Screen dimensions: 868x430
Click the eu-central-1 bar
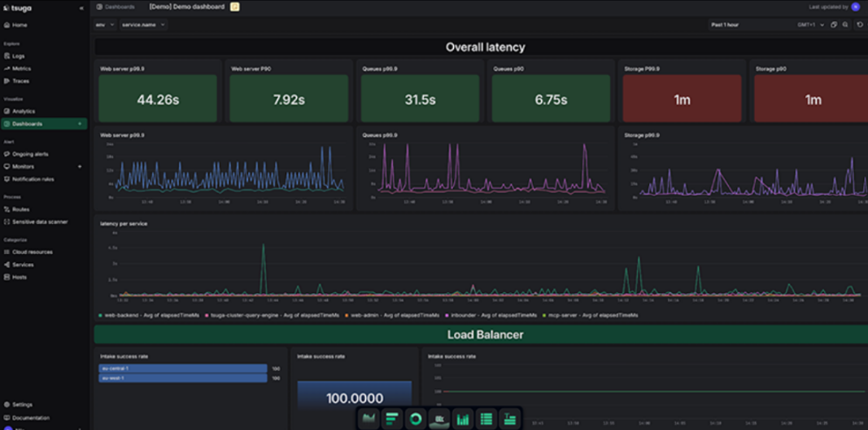pos(183,368)
